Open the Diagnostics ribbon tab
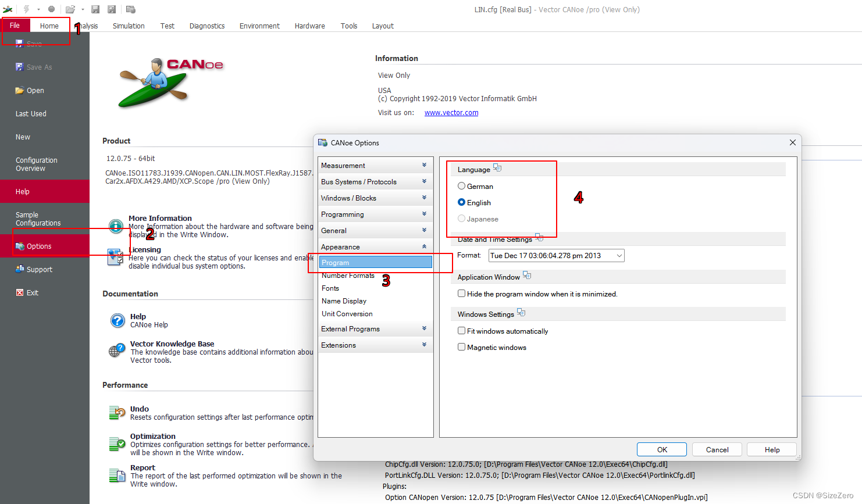 coord(207,26)
